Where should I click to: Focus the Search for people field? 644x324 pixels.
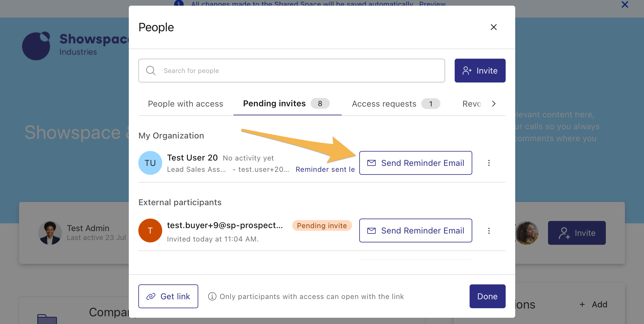pos(298,71)
